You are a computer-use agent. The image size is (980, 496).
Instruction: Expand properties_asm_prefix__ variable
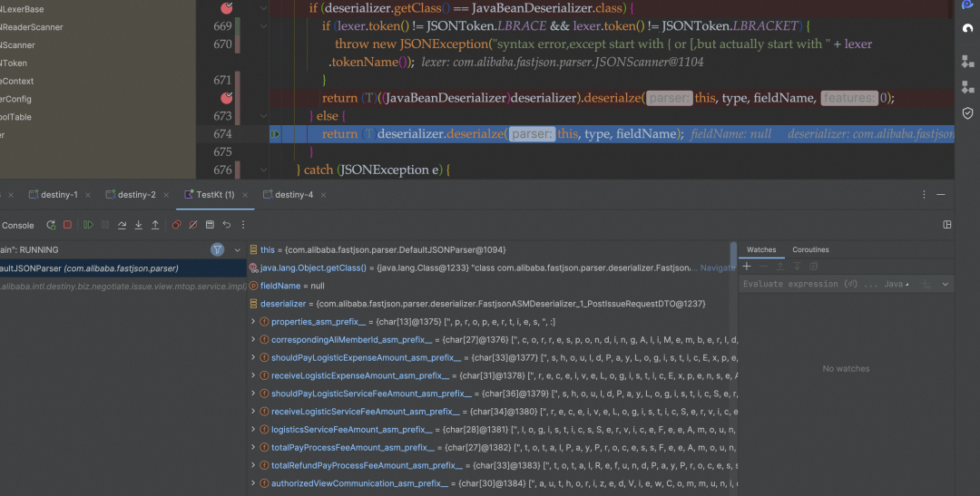click(x=253, y=322)
